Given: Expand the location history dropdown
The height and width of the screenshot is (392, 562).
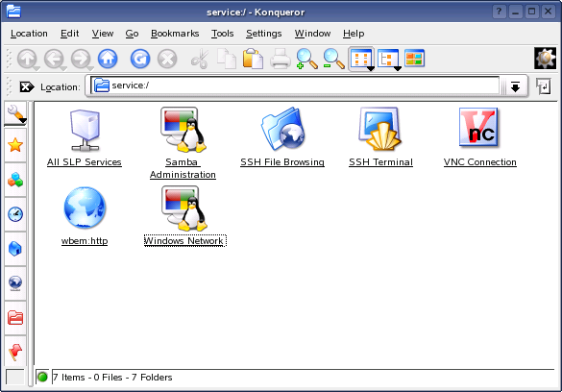Looking at the screenshot, I should coord(515,86).
